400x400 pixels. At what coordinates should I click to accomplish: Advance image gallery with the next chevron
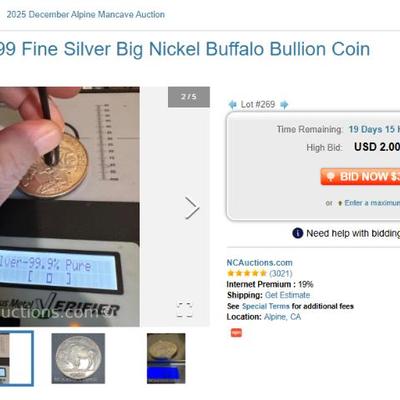coord(192,208)
